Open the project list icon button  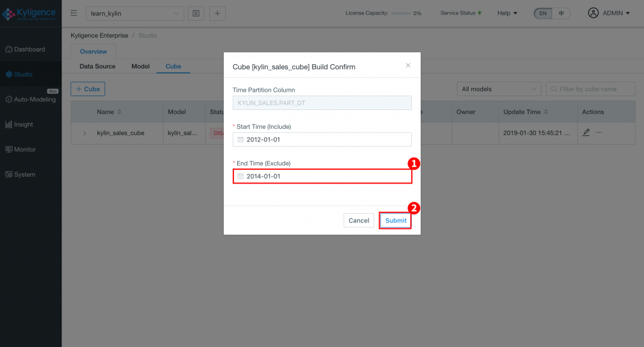pos(196,13)
